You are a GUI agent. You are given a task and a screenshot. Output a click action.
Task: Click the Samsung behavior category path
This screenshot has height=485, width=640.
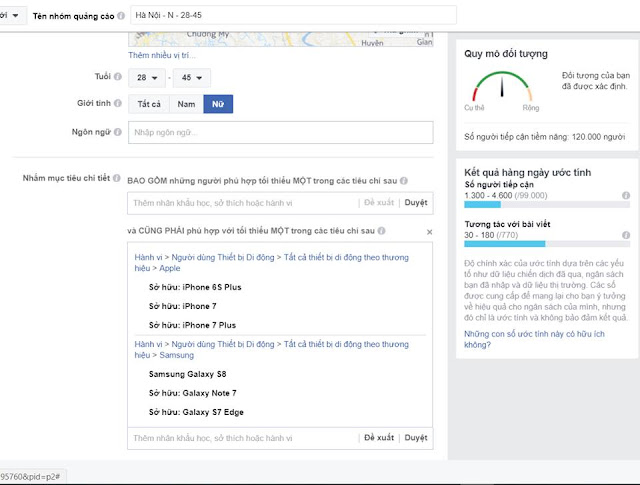[271, 349]
